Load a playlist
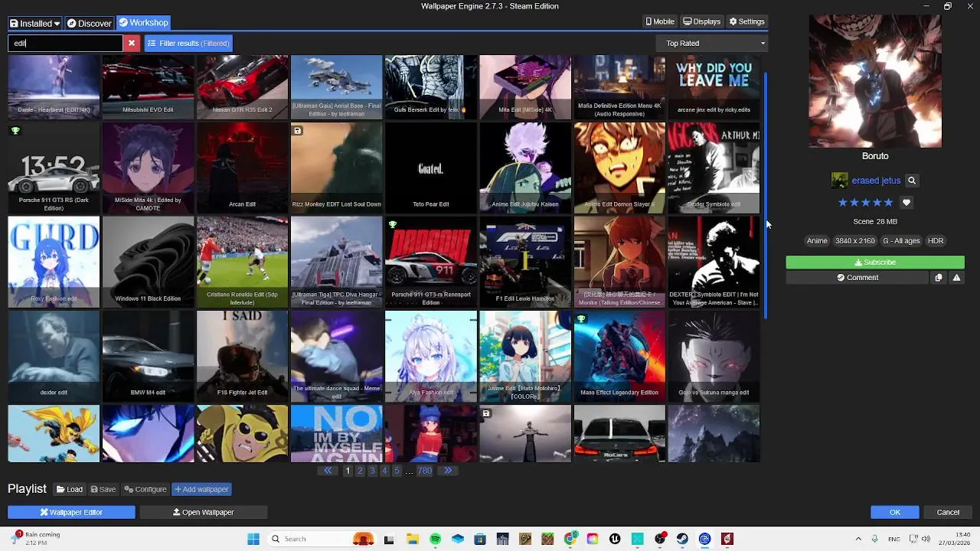This screenshot has width=980, height=551. click(x=70, y=489)
